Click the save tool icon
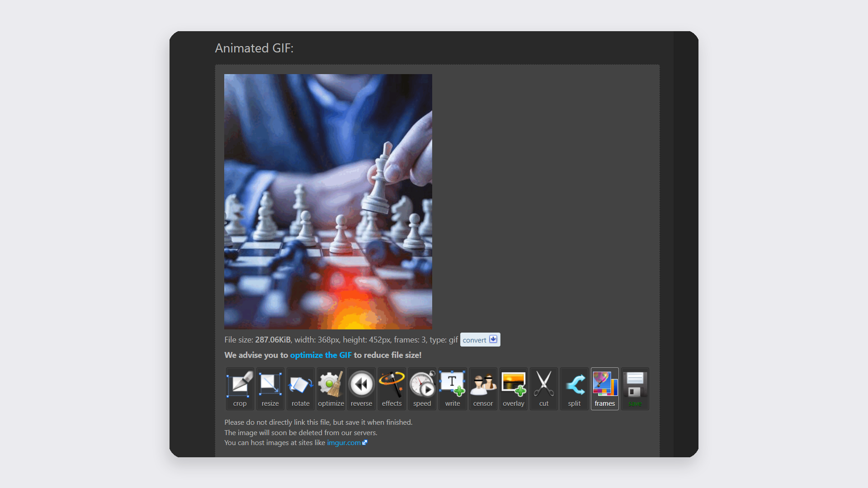868x488 pixels. coord(634,388)
